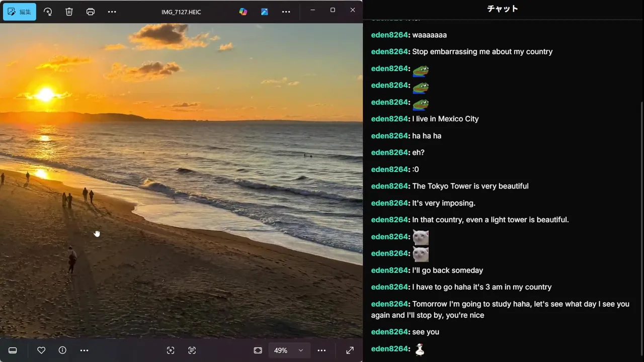This screenshot has width=644, height=362.
Task: Fit image to window icon
Action: [258, 350]
